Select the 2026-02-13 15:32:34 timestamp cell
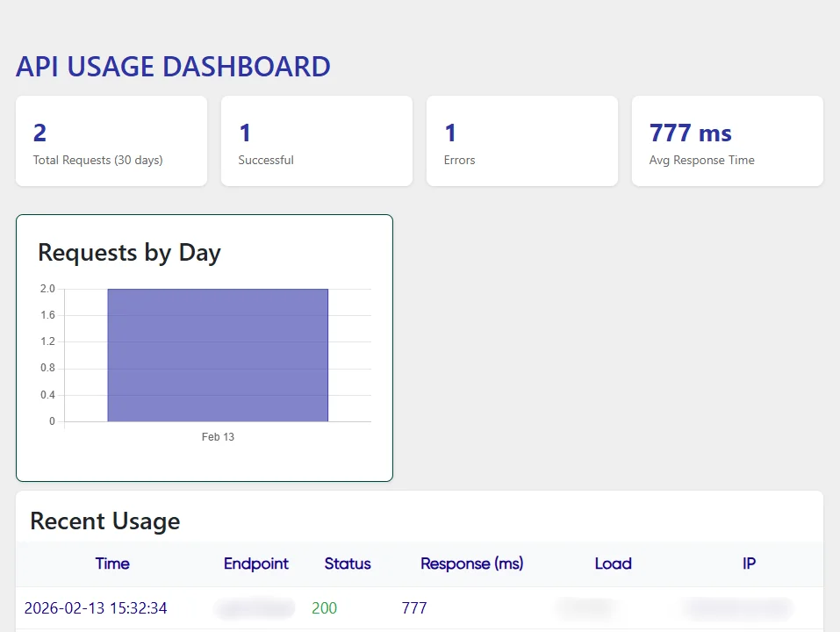 96,608
